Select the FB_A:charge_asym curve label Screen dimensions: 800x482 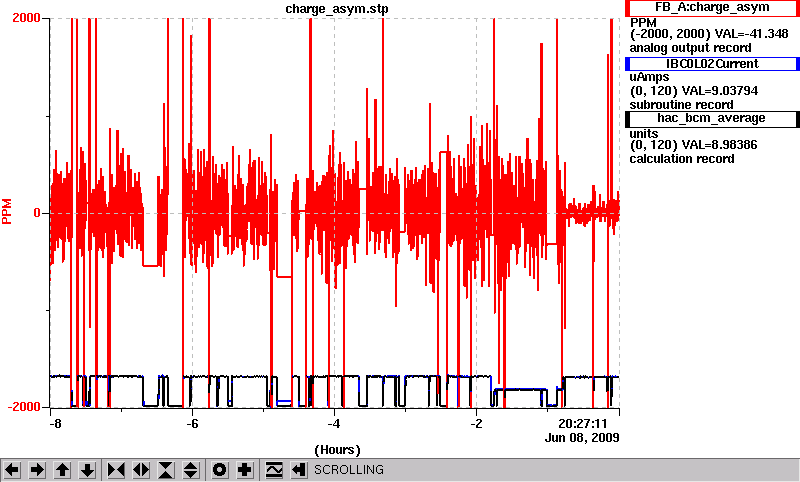(712, 8)
